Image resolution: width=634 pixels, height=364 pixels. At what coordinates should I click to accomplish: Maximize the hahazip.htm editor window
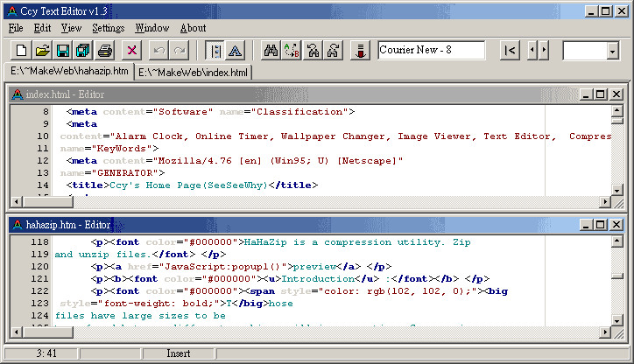(x=601, y=225)
